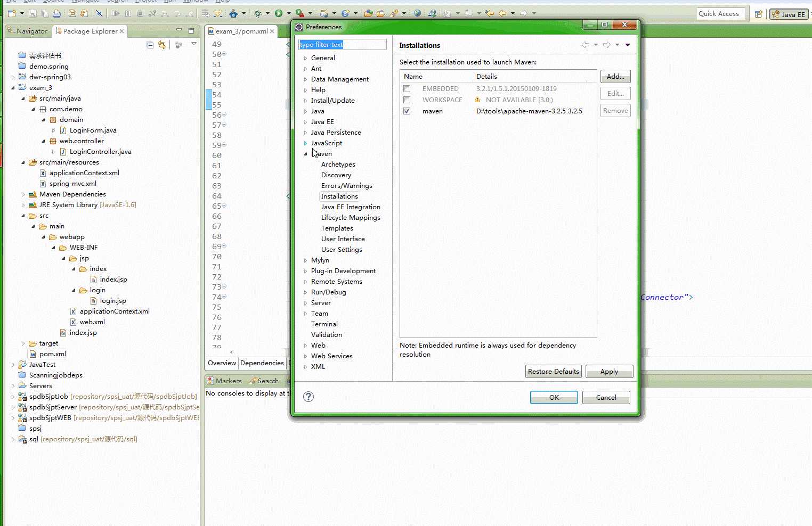Switch to the Dependencies tab in pom editor
This screenshot has height=526, width=812.
click(262, 363)
